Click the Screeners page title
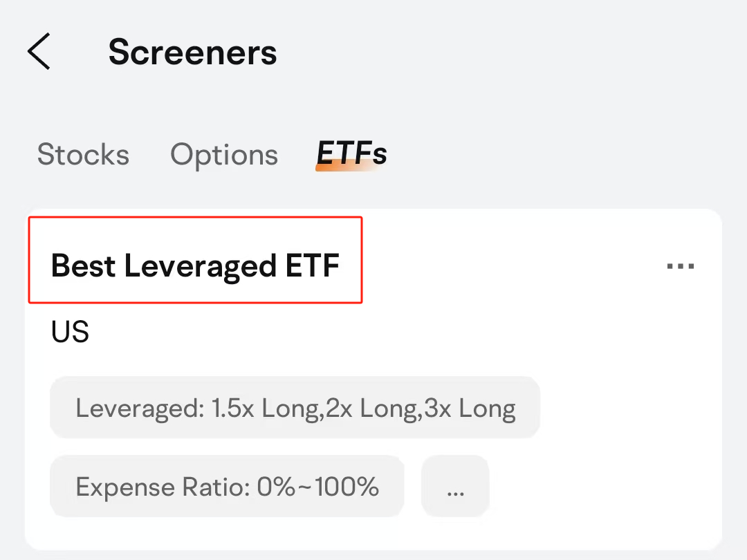 pyautogui.click(x=193, y=52)
